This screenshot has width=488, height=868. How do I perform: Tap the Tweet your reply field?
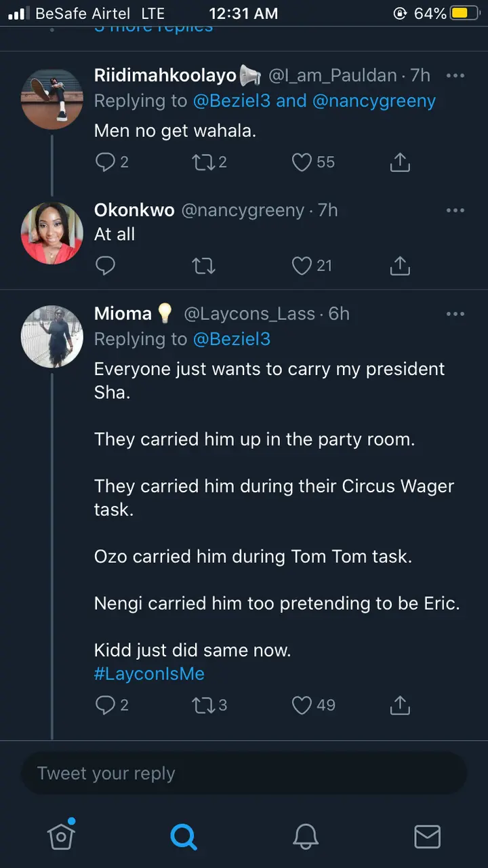(x=244, y=773)
